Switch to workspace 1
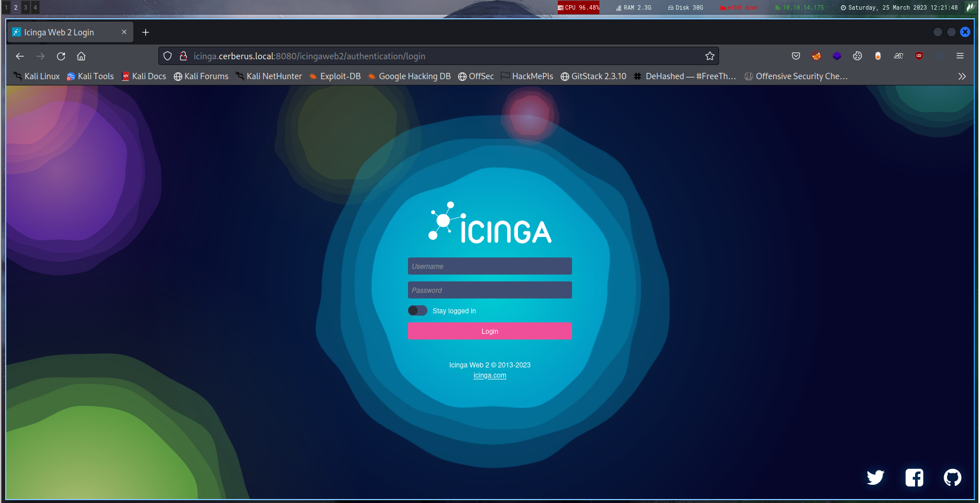This screenshot has height=503, width=980. (x=6, y=7)
